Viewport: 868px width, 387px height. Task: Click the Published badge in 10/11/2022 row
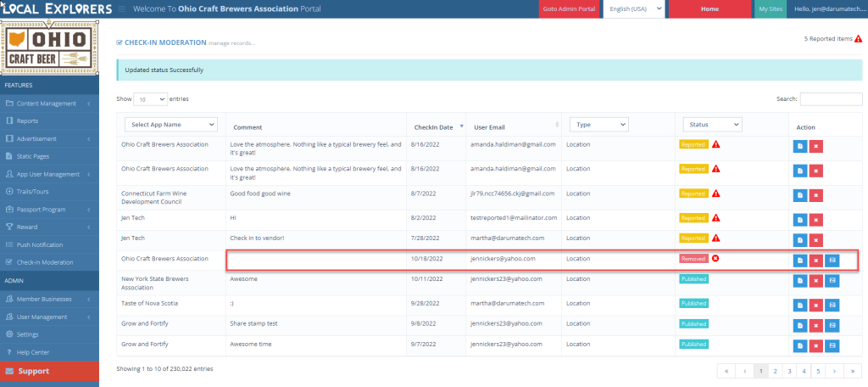694,279
